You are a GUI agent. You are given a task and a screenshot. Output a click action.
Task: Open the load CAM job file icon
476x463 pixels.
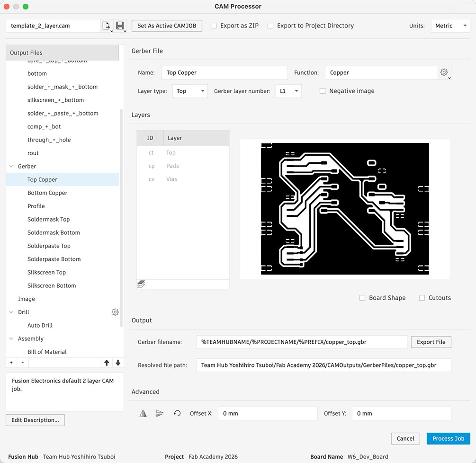point(107,26)
